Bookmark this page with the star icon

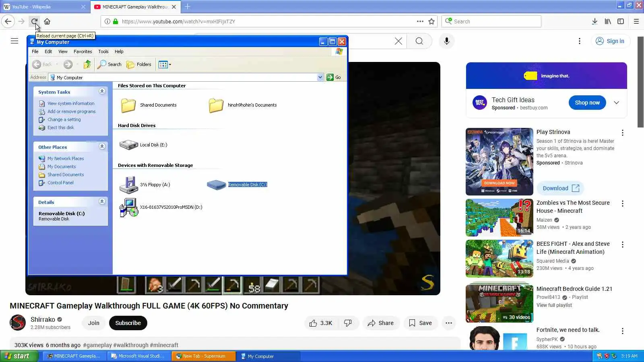pyautogui.click(x=431, y=21)
